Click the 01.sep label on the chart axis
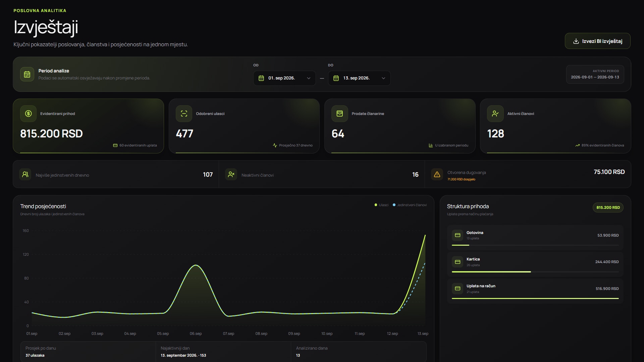The width and height of the screenshot is (644, 362). (32, 334)
